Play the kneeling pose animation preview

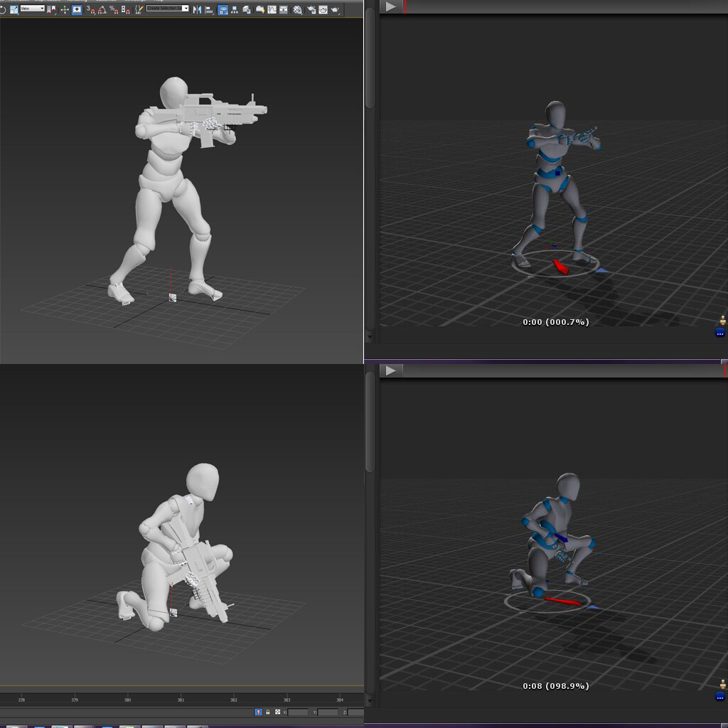390,370
